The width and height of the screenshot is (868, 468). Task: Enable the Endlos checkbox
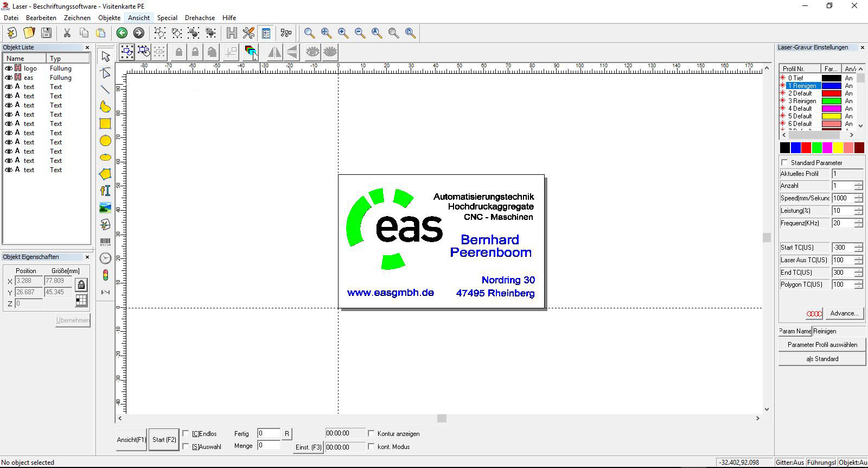click(186, 434)
